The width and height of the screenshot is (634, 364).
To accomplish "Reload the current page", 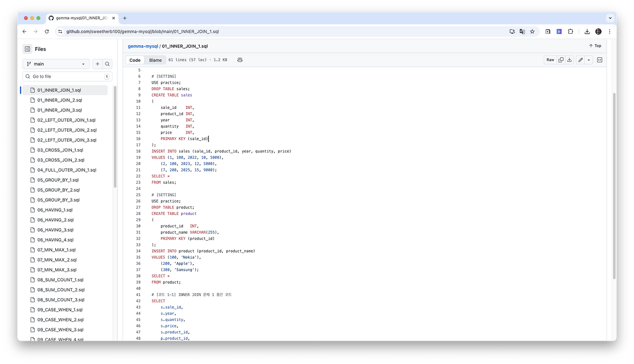I will click(x=47, y=31).
